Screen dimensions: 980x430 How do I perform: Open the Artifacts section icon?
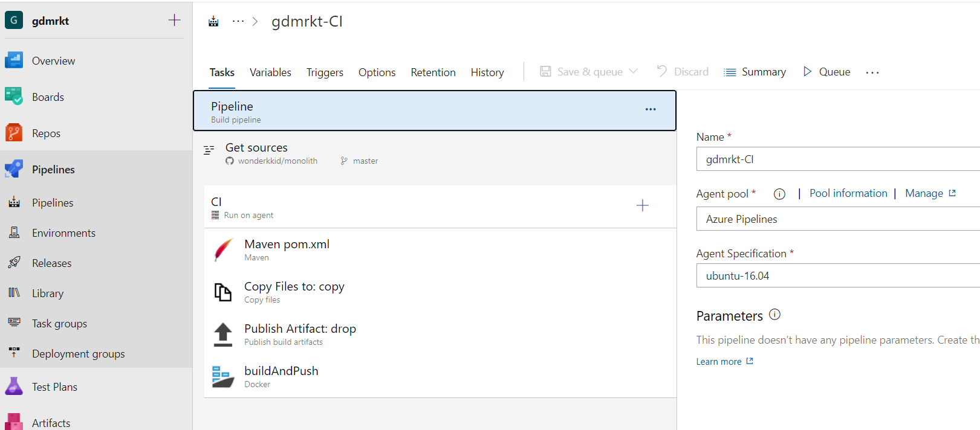click(x=14, y=422)
